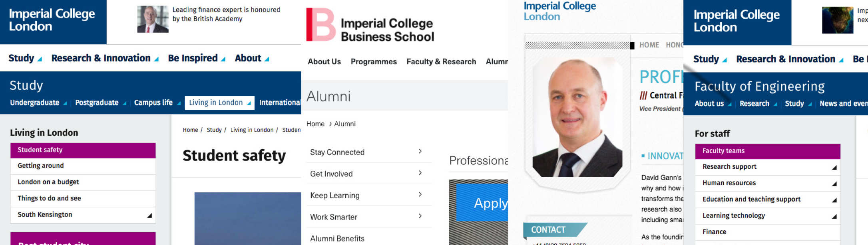Click the Imperial College Business School logo
The image size is (868, 245).
[x=370, y=25]
